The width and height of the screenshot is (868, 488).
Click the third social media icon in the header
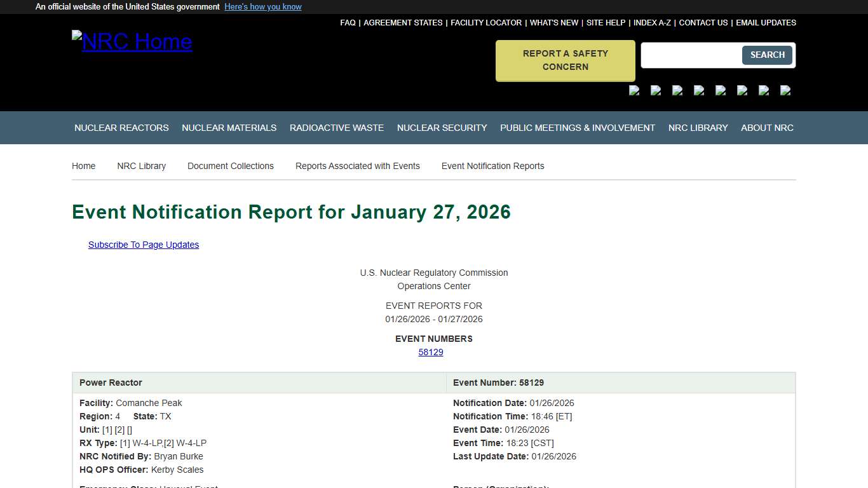[x=677, y=90]
